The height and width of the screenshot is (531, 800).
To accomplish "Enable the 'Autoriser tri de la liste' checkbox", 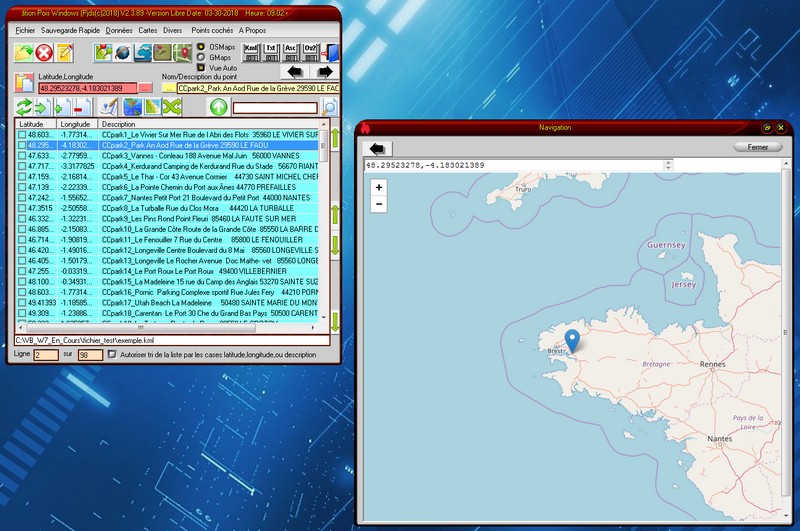I will pos(112,354).
